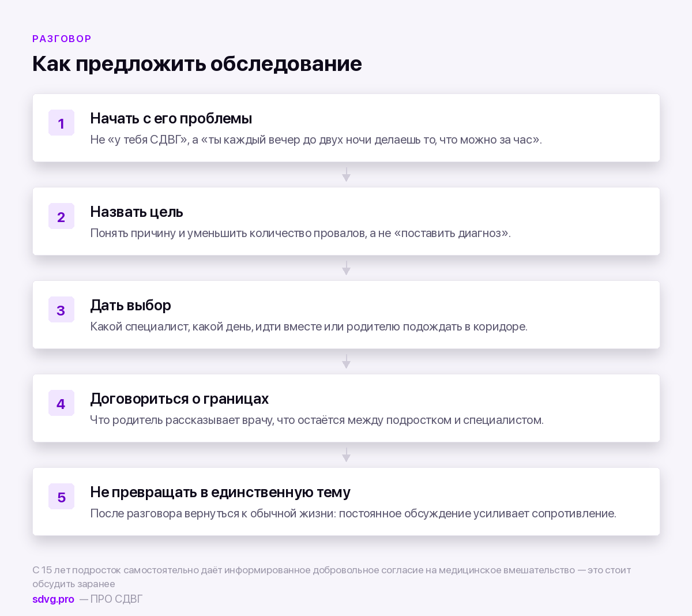Click the number 2 step badge

pos(61,216)
